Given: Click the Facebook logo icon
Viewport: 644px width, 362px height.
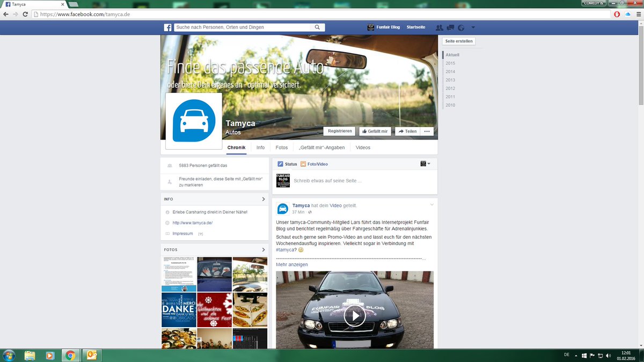Looking at the screenshot, I should click(x=167, y=27).
